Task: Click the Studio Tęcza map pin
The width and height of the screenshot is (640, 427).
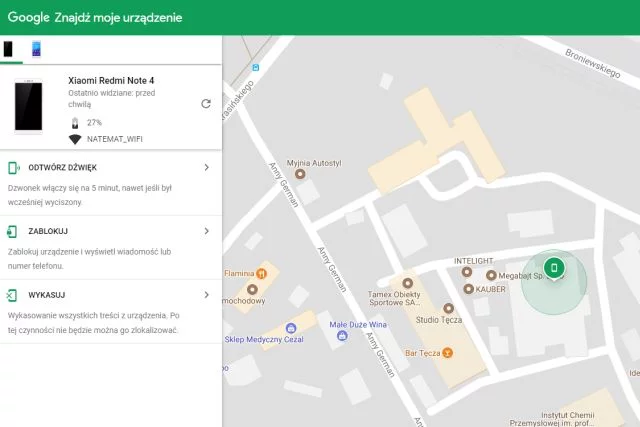Action: pyautogui.click(x=449, y=308)
